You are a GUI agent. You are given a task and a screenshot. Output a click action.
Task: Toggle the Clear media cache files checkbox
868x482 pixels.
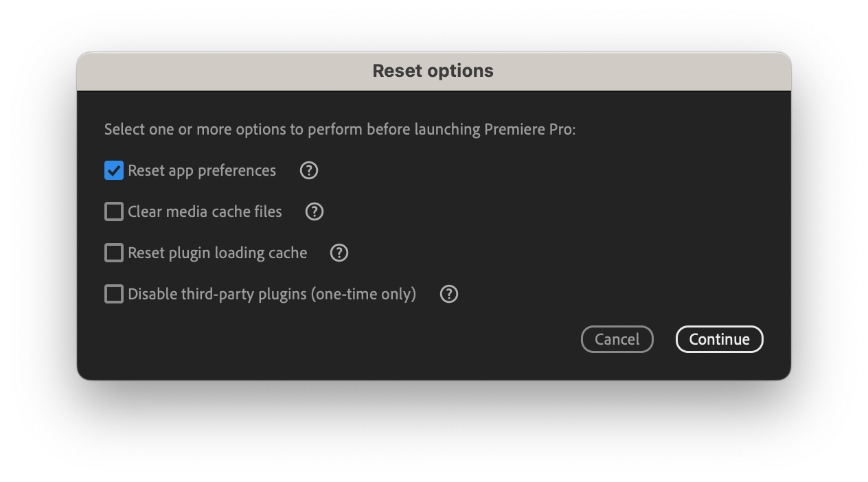[113, 211]
